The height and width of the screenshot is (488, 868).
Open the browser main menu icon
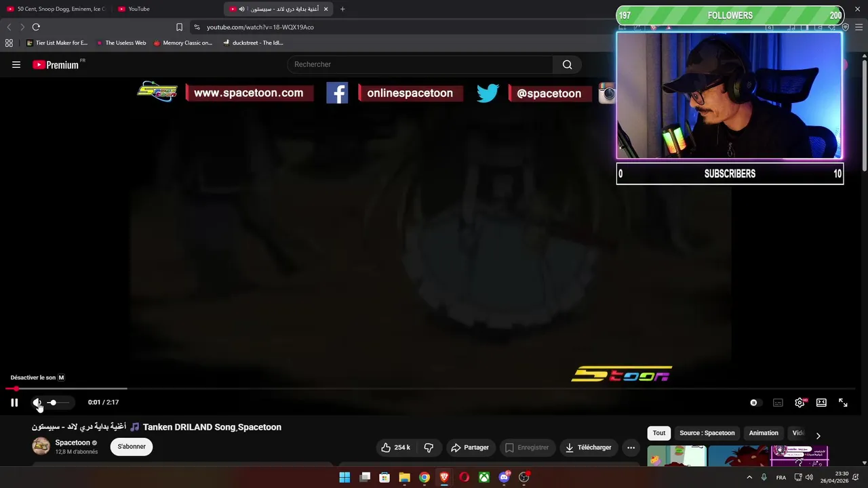click(x=859, y=27)
